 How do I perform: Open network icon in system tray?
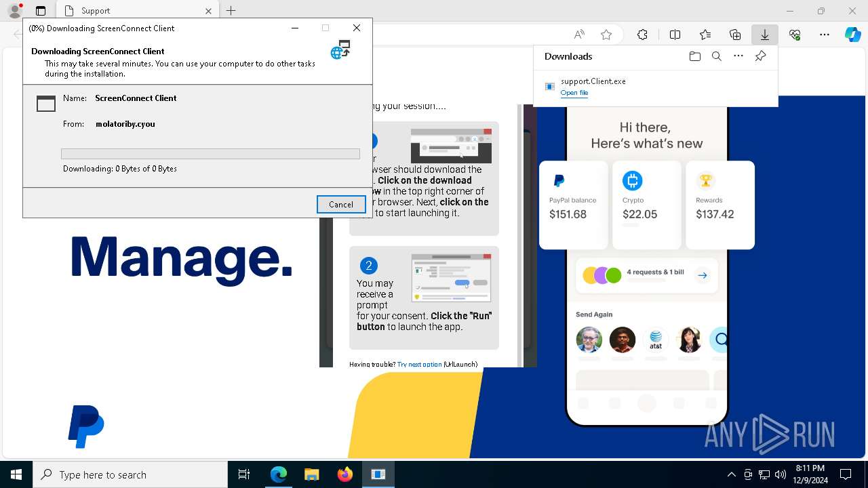click(x=764, y=474)
